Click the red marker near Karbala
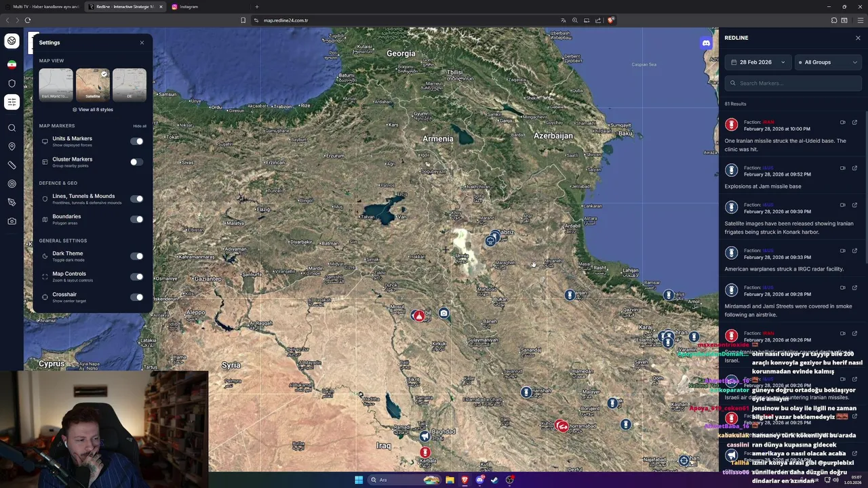The width and height of the screenshot is (868, 488). pos(425,452)
